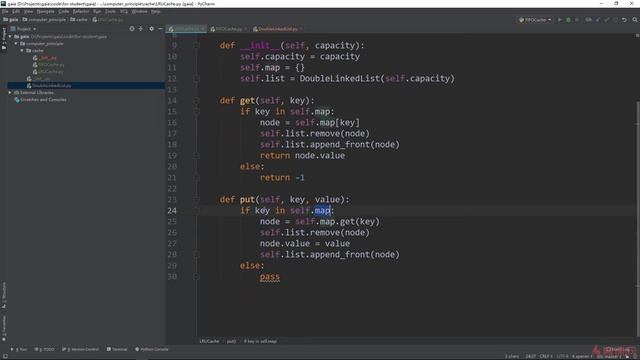Open the Help menu
The width and height of the screenshot is (640, 360).
coord(156,11)
